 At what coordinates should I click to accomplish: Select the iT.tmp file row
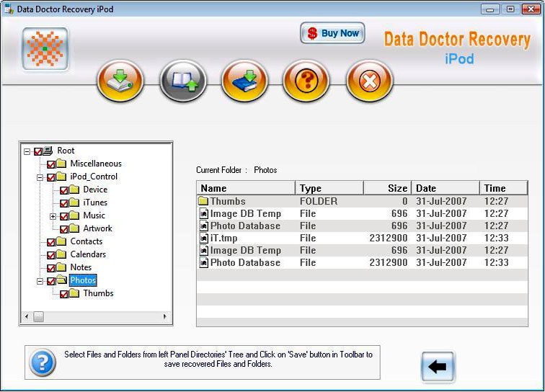pyautogui.click(x=362, y=238)
